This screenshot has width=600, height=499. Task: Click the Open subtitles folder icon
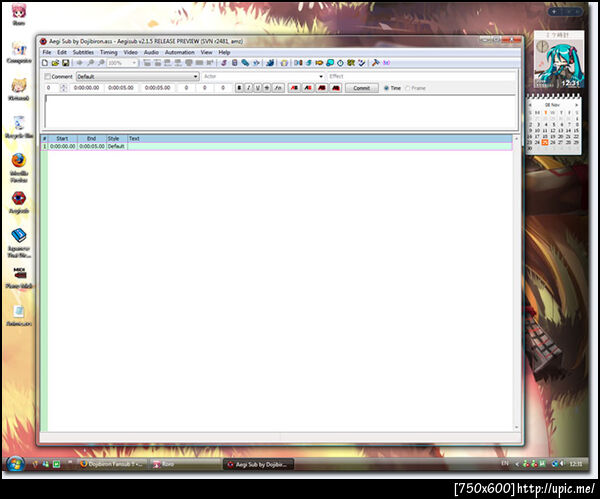(x=55, y=63)
